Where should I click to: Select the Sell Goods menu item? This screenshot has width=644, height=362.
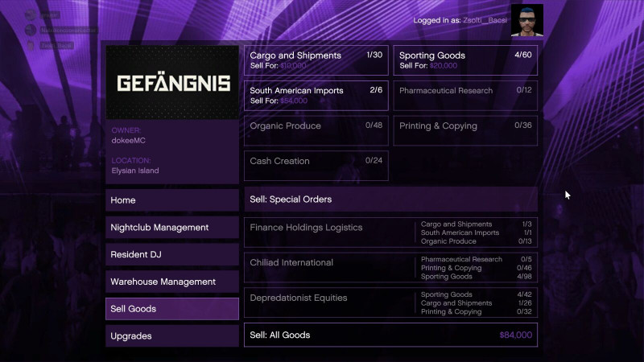pyautogui.click(x=172, y=309)
